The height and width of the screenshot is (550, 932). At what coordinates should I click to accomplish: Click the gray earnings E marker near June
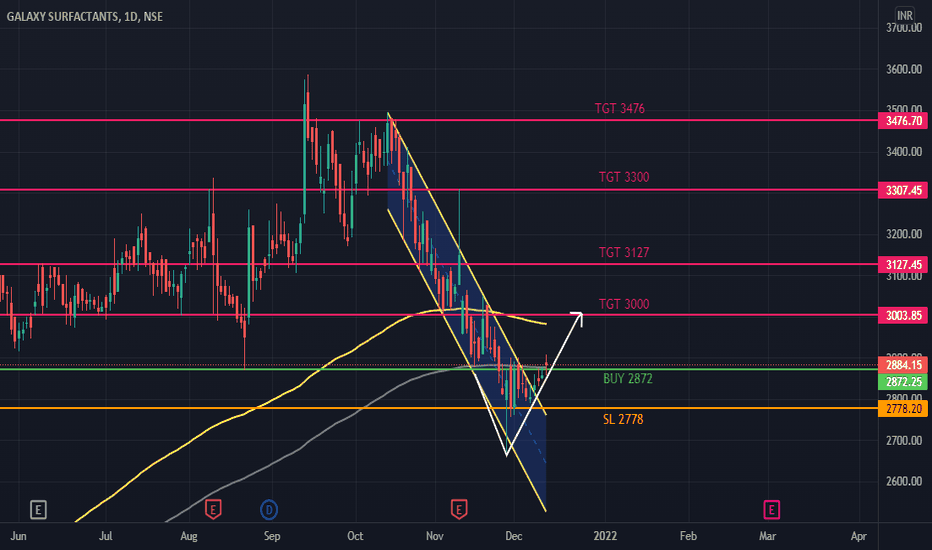[38, 510]
